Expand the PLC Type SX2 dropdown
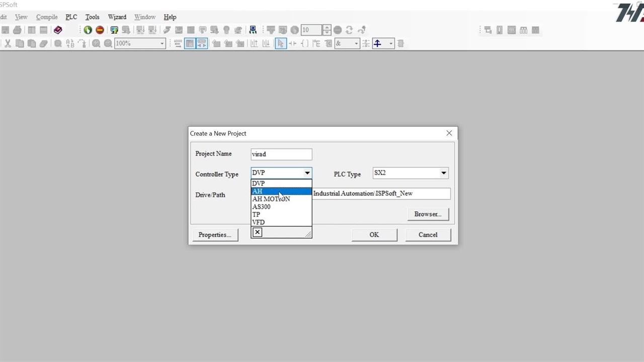This screenshot has width=644, height=362. coord(443,173)
